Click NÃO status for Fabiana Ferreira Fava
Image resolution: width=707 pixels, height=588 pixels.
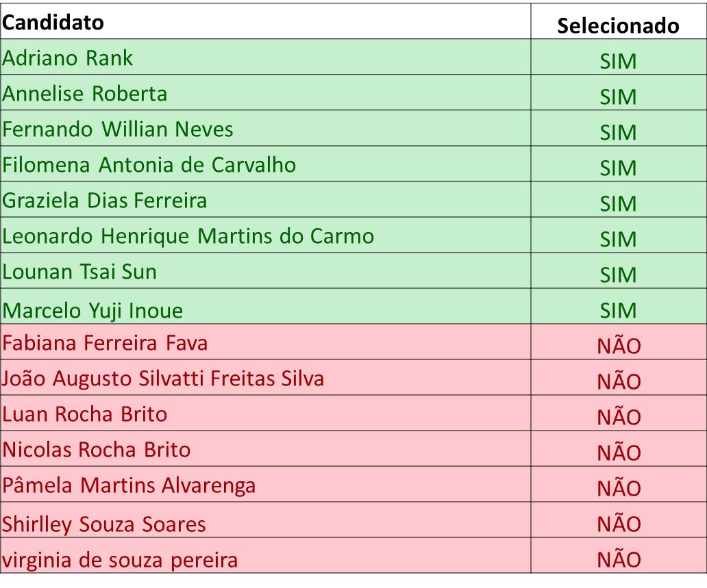619,344
